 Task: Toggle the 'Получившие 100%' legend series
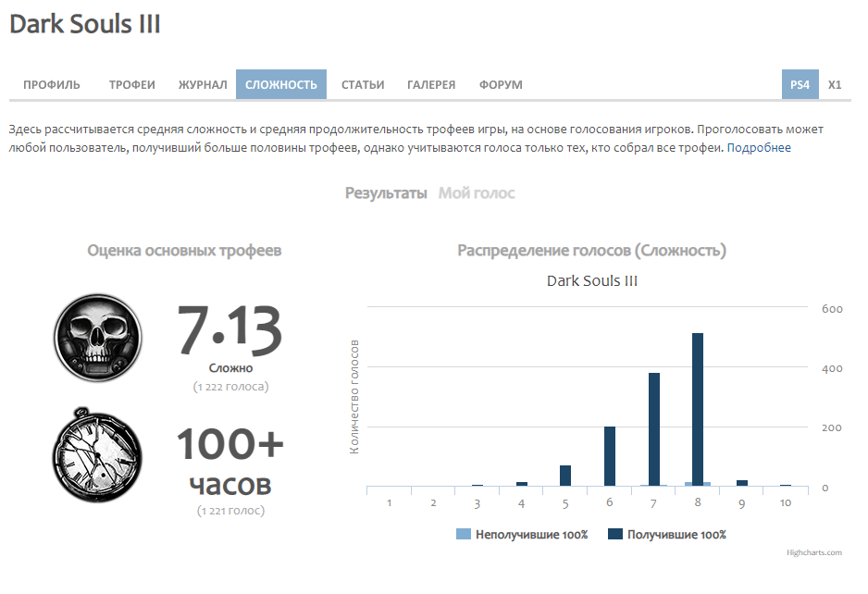click(x=676, y=535)
